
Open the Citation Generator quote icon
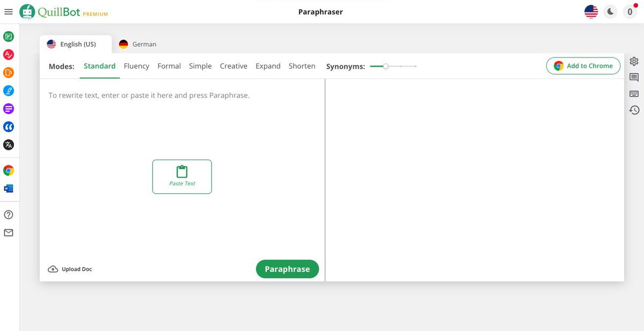point(9,127)
